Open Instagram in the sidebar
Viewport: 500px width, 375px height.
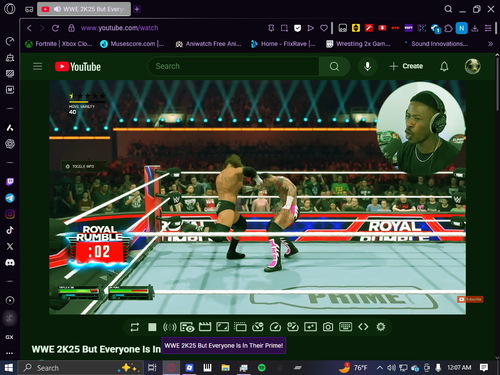(x=10, y=214)
